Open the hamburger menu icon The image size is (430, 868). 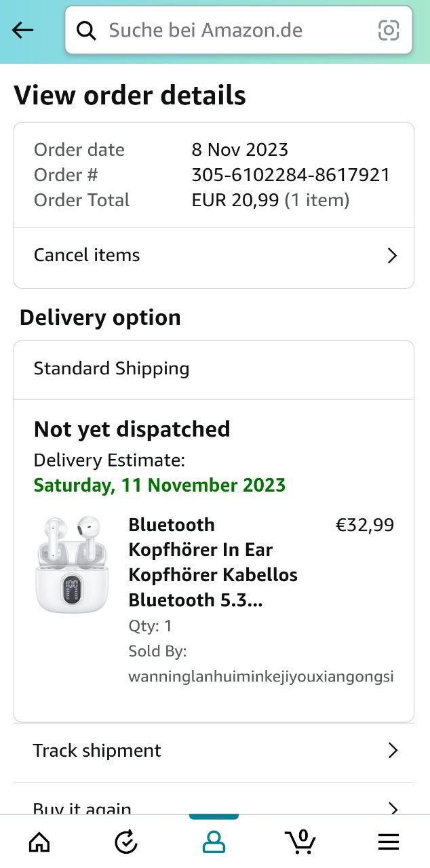[388, 842]
